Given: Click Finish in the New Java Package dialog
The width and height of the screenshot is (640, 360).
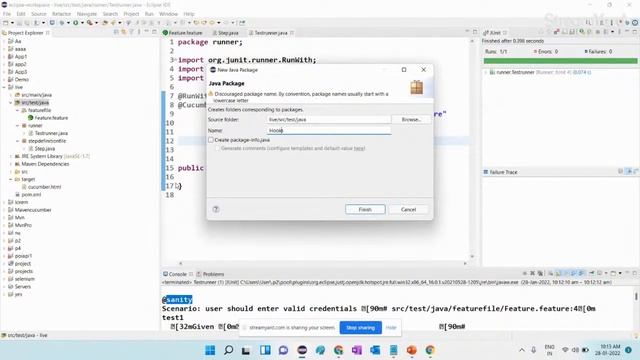Looking at the screenshot, I should 365,209.
